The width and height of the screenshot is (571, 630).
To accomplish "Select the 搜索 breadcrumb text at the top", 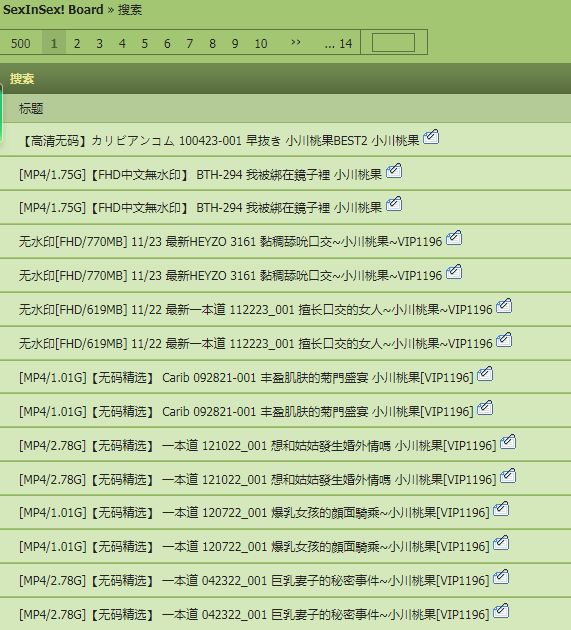I will (130, 10).
